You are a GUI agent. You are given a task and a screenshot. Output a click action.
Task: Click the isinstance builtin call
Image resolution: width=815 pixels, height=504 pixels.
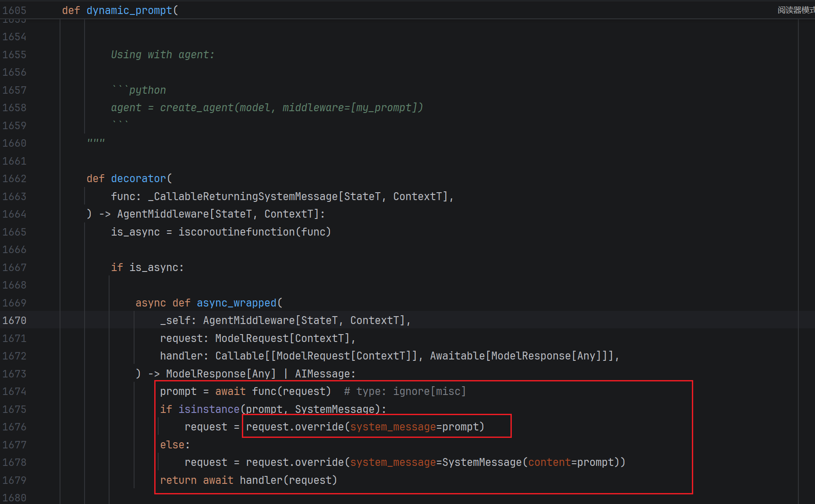coord(209,409)
